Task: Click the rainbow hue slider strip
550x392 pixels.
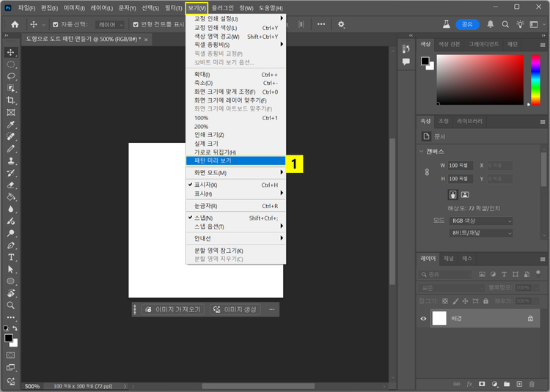Action: click(x=535, y=79)
